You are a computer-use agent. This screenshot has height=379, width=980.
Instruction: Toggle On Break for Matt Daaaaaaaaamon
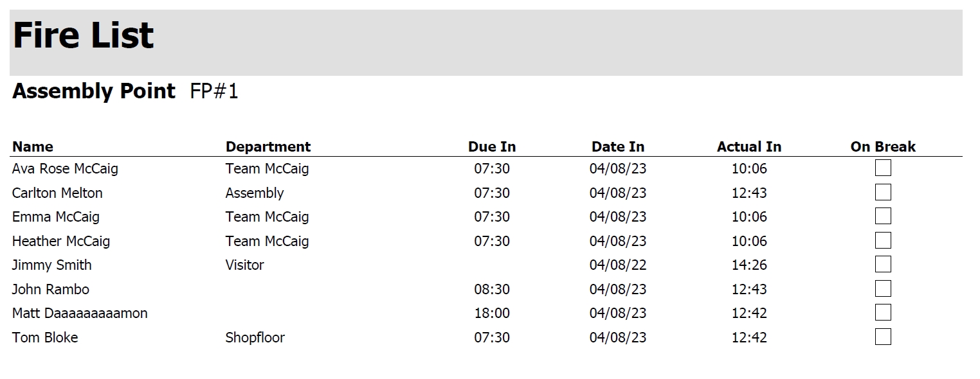[x=883, y=313]
